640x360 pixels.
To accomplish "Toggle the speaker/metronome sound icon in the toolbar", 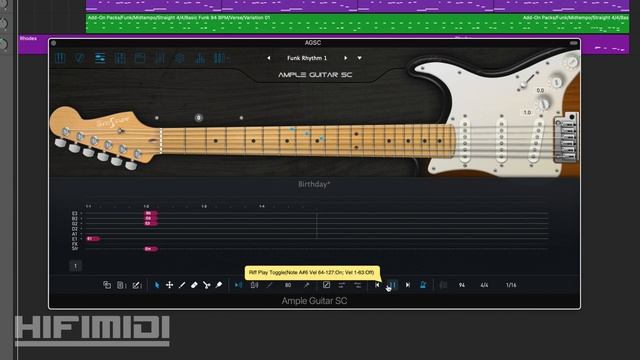I will (254, 285).
